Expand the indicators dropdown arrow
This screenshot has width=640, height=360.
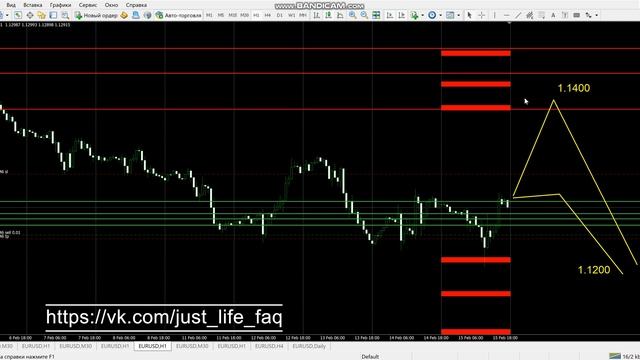pos(422,15)
